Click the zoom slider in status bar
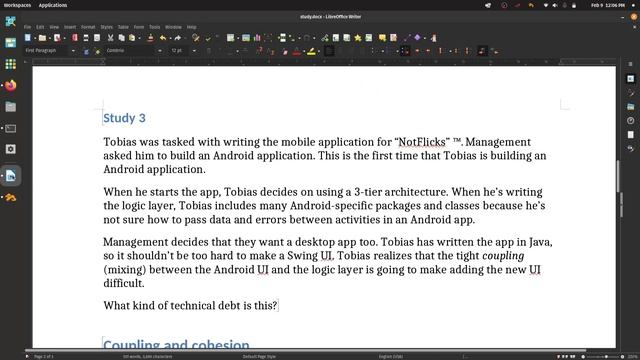Screen dimensions: 640x360 606,357
